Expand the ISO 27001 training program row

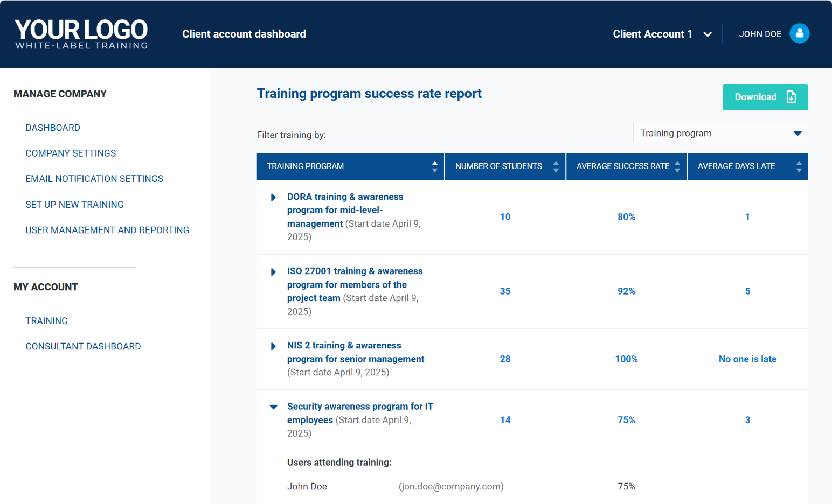click(x=273, y=272)
